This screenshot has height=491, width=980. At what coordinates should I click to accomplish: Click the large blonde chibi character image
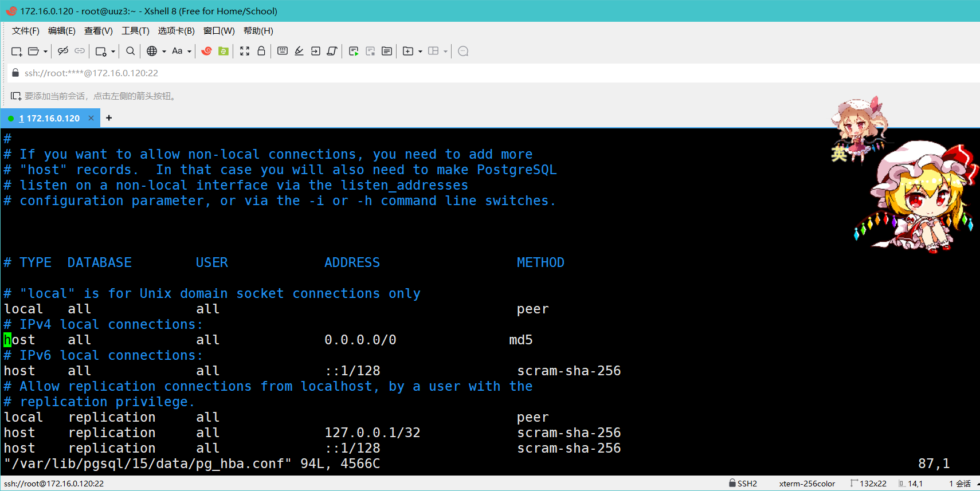point(917,196)
